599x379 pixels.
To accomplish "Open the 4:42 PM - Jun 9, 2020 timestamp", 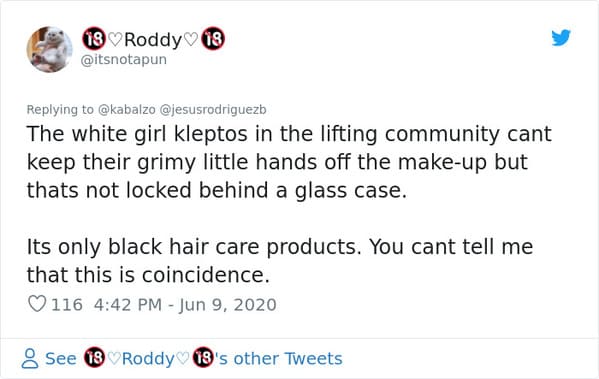I will point(185,305).
